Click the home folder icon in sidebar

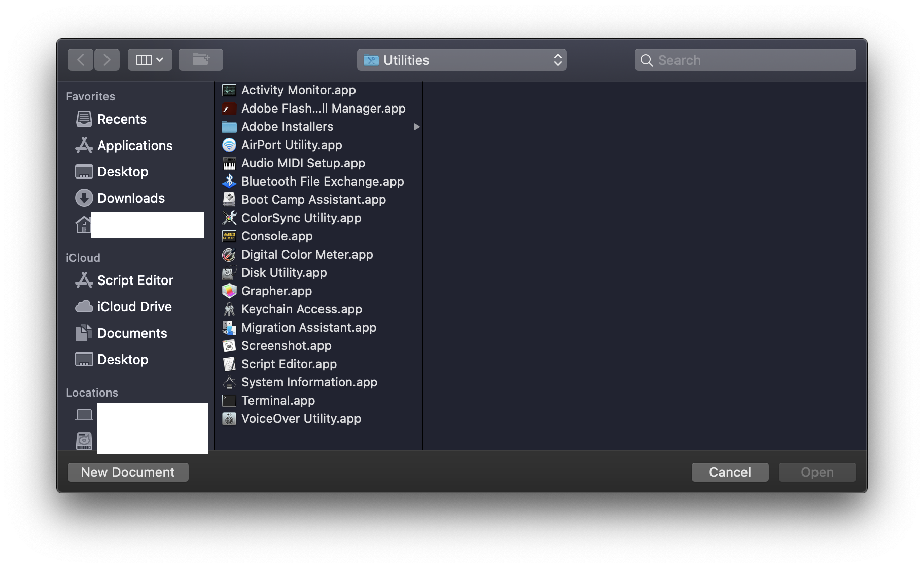pyautogui.click(x=83, y=224)
